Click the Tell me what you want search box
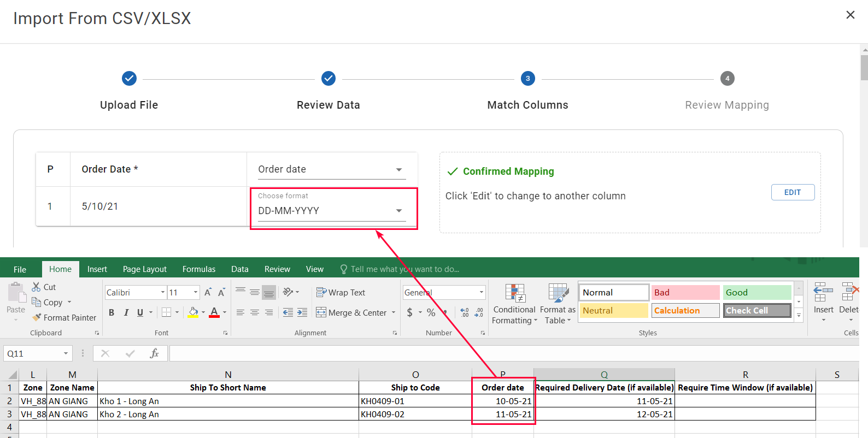 tap(400, 269)
